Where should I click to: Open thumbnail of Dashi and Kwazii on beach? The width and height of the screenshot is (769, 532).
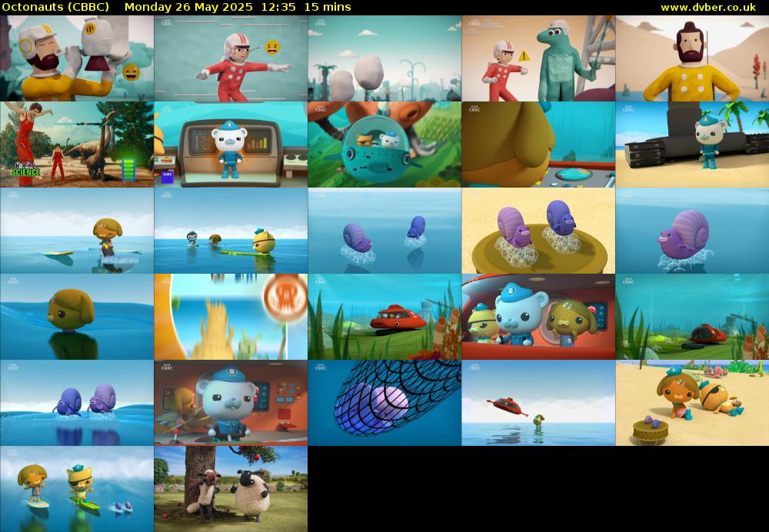[693, 403]
